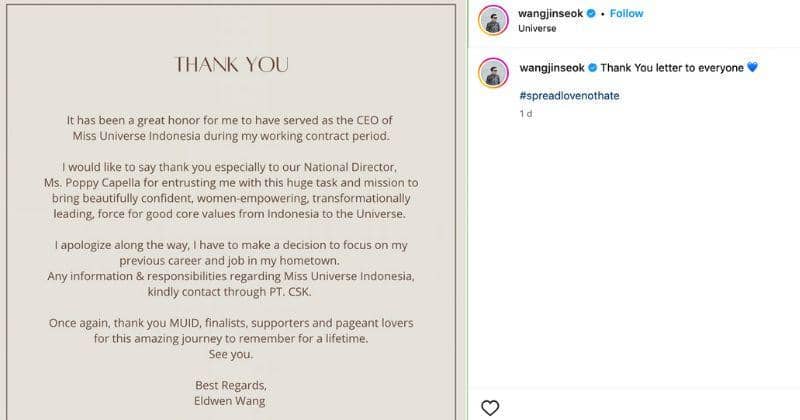Click the profile avatar in the post header
Image resolution: width=800 pixels, height=420 pixels.
[x=492, y=20]
